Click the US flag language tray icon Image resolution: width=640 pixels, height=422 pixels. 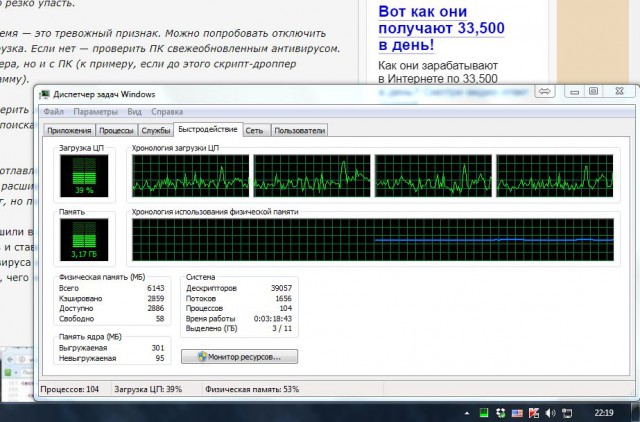point(517,413)
